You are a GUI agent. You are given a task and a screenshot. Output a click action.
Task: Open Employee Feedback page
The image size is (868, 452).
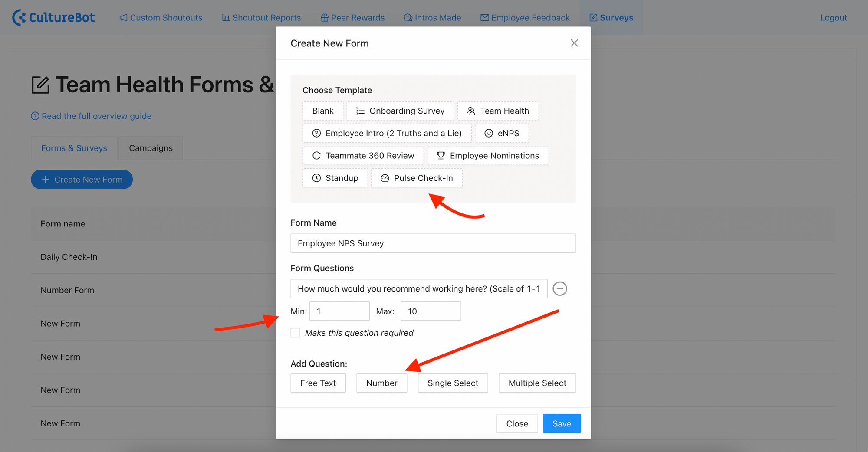tap(525, 18)
